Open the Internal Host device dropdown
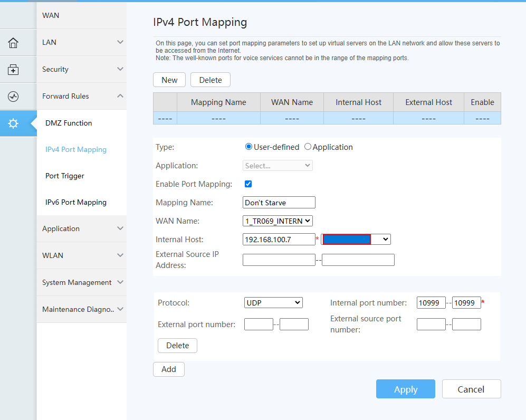Screen dimensions: 526x420 coord(356,240)
